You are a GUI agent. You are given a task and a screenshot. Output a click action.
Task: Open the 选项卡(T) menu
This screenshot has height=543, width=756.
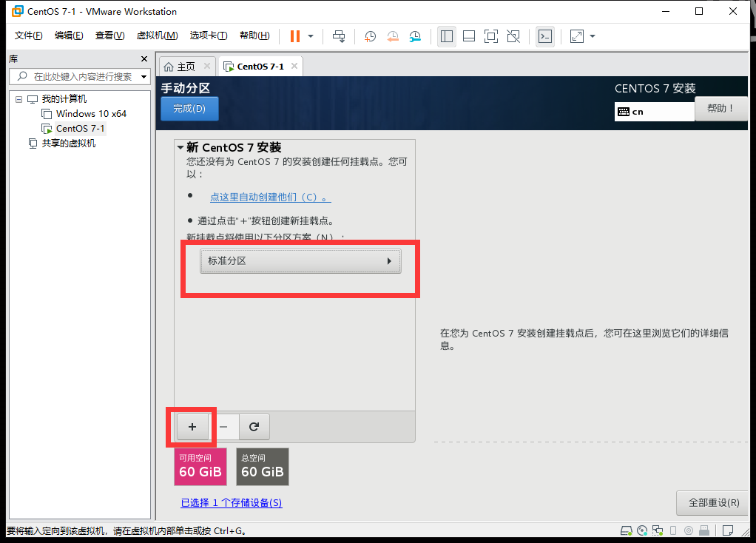[x=209, y=36]
